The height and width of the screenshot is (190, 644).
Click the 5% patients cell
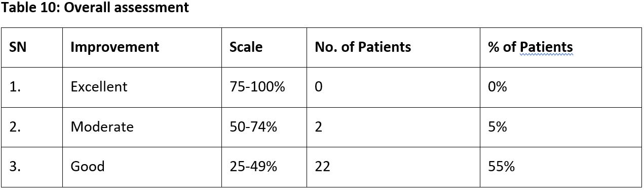click(560, 126)
